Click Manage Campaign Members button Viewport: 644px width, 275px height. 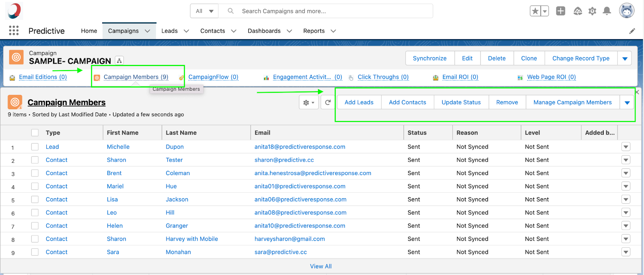coord(572,102)
